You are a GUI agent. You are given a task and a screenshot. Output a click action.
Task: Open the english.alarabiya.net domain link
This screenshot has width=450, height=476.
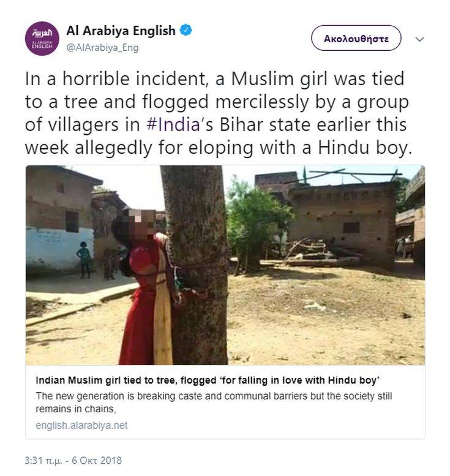click(x=81, y=425)
